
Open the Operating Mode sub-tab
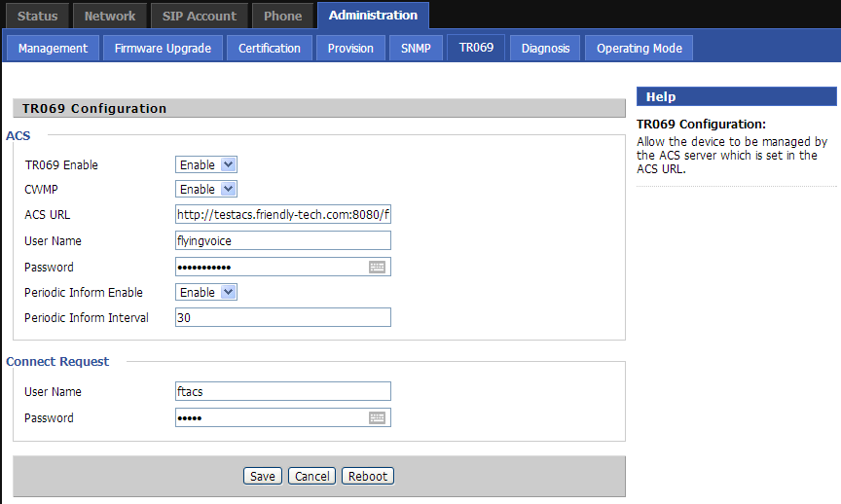pyautogui.click(x=640, y=49)
